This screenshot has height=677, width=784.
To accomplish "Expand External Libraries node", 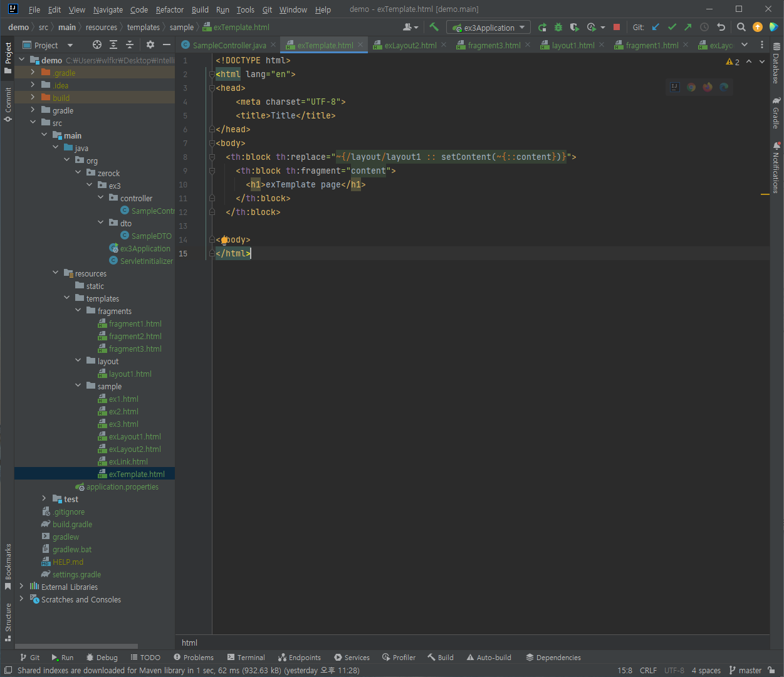I will coord(22,586).
